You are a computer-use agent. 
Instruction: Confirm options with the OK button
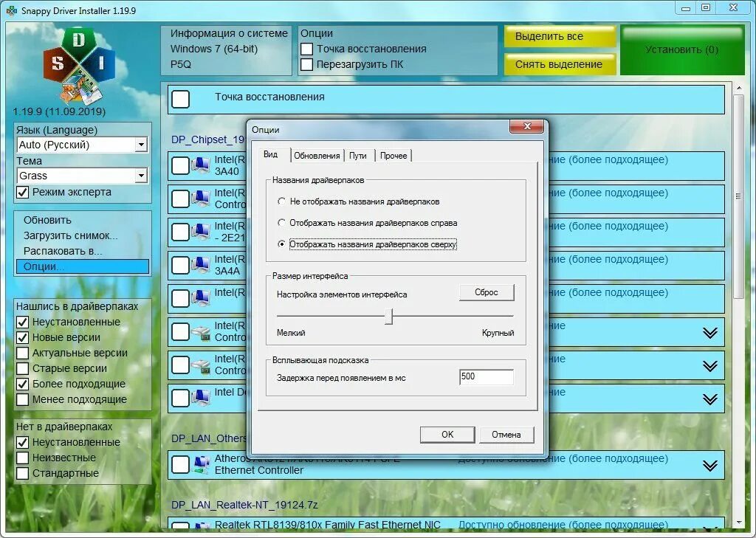(x=447, y=435)
